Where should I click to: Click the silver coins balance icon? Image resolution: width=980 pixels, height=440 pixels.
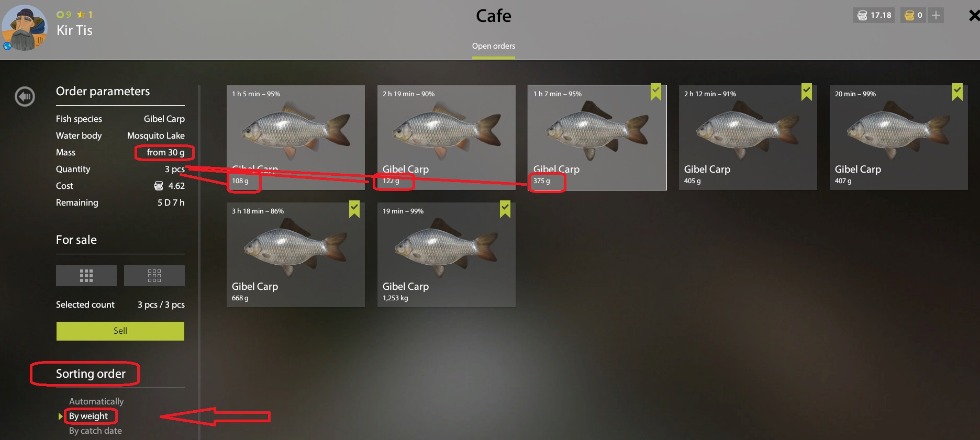(862, 15)
